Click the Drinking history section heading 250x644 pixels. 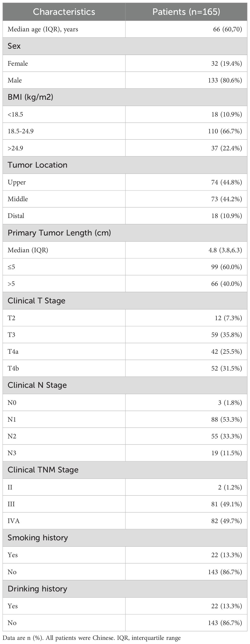[37, 589]
